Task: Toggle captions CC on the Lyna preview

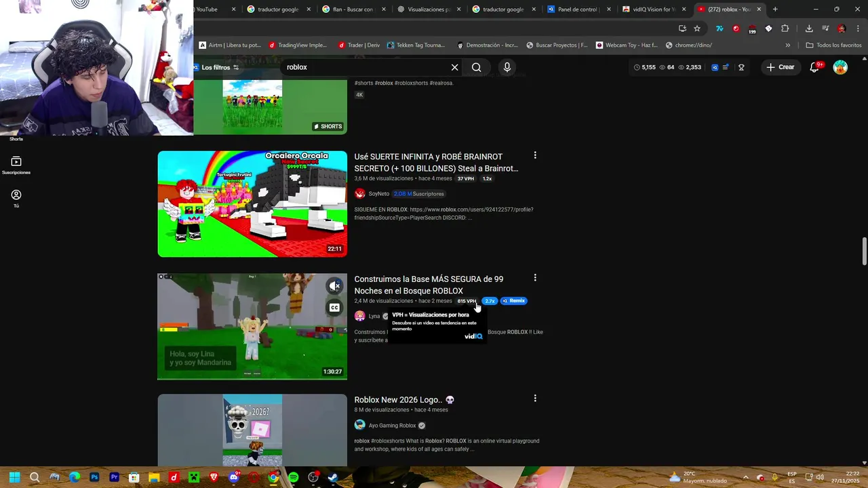Action: pos(334,308)
